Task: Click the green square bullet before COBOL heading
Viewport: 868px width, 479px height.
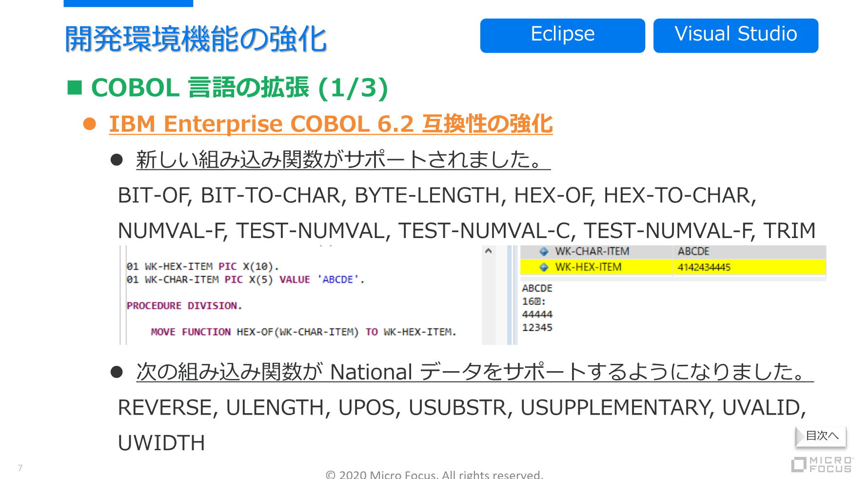Action: [75, 88]
